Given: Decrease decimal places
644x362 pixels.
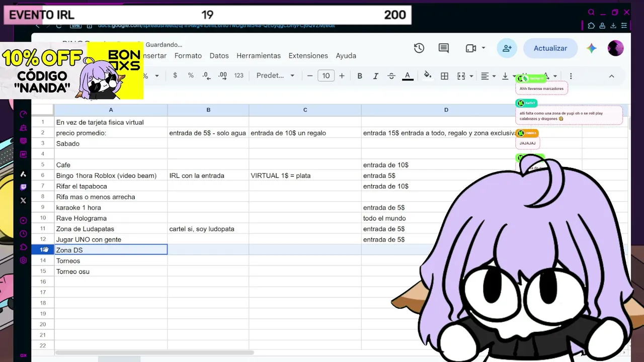Looking at the screenshot, I should click(x=206, y=75).
